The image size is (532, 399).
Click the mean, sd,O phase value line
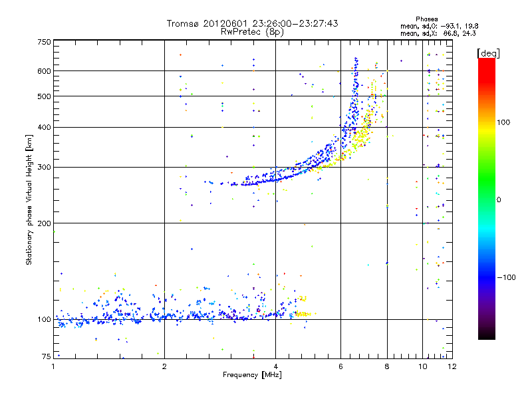click(x=440, y=26)
